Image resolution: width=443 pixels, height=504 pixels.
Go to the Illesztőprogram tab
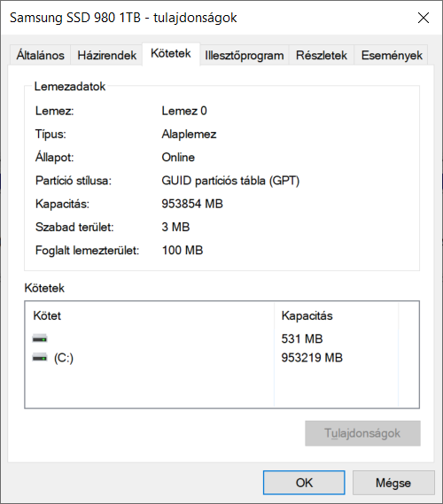(245, 55)
